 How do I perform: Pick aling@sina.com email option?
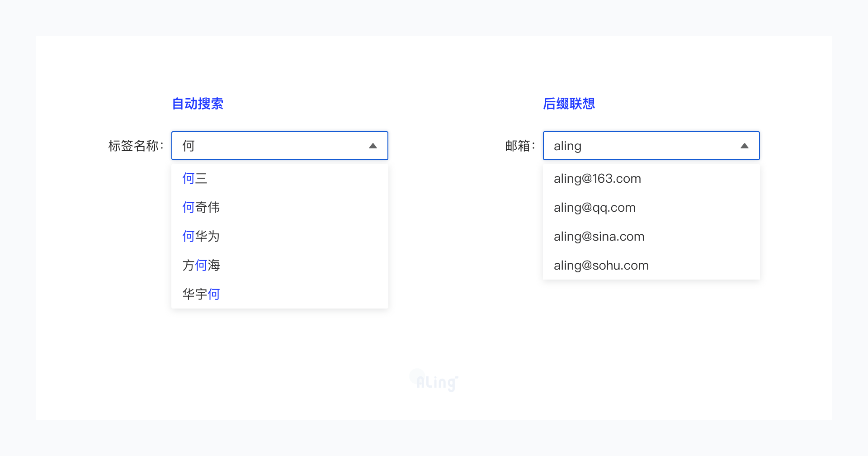coord(599,236)
